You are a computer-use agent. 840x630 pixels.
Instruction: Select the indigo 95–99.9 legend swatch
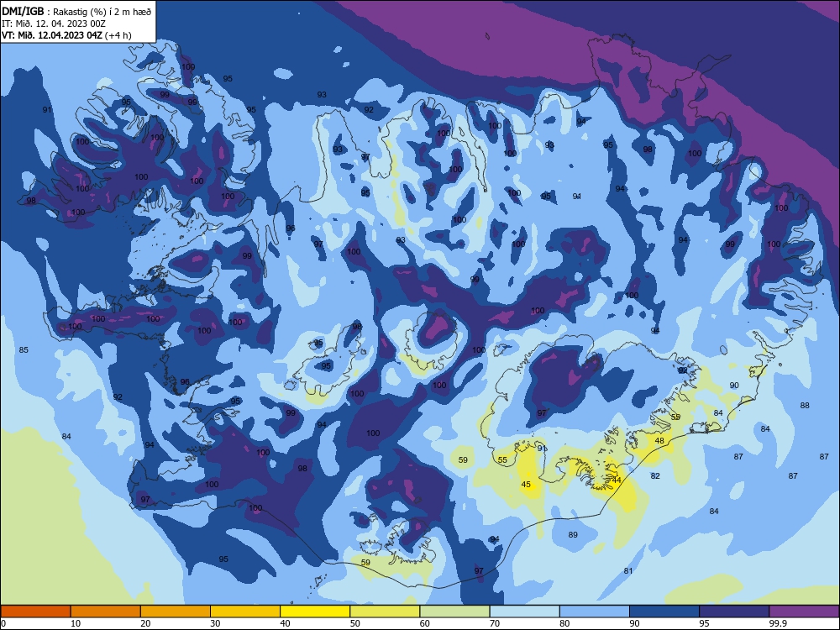click(x=734, y=612)
